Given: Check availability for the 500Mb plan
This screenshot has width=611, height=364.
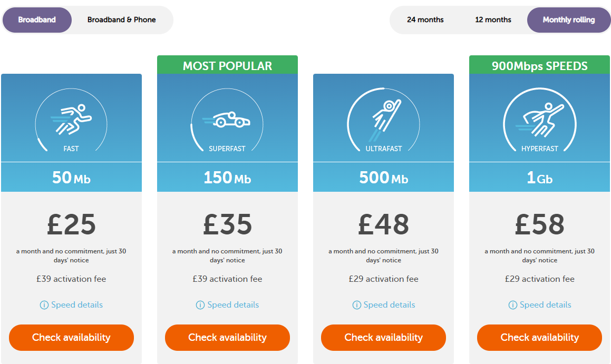Looking at the screenshot, I should tap(383, 338).
